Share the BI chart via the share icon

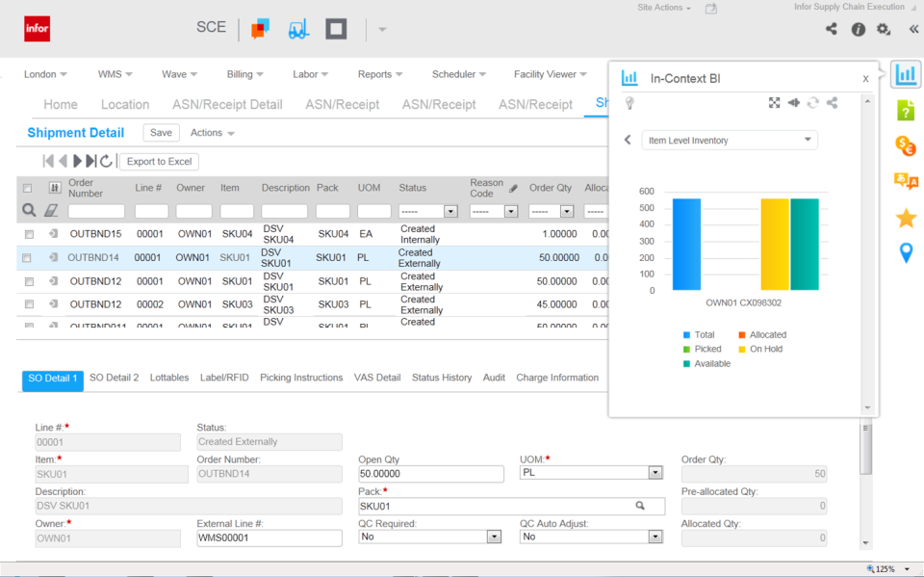tap(832, 101)
